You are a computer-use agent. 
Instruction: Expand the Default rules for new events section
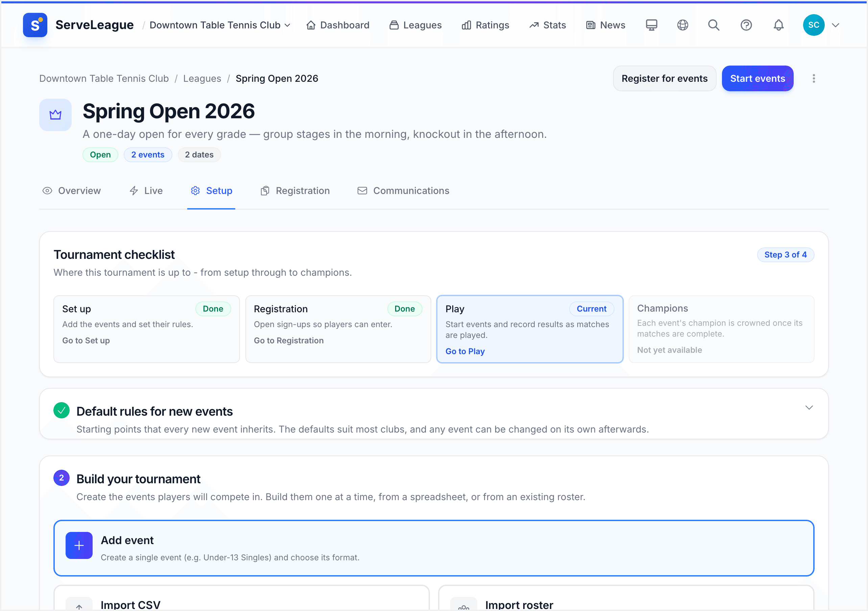point(809,408)
